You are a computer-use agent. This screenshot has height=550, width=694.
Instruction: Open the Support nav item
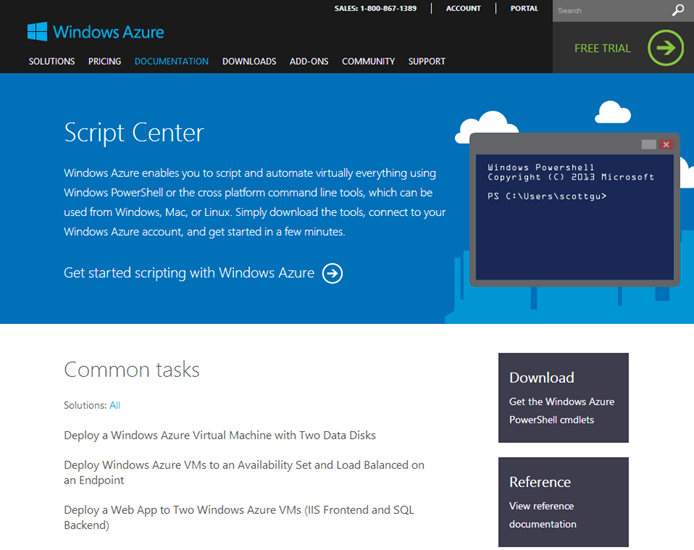click(427, 62)
